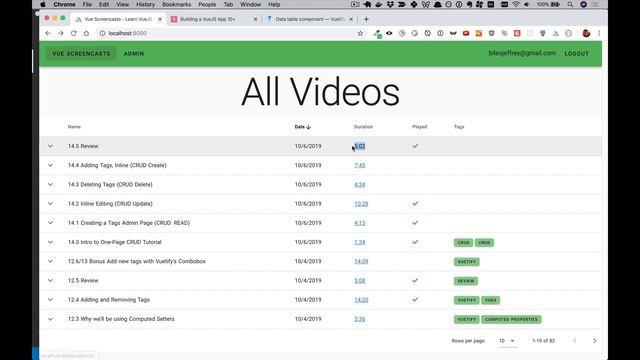This screenshot has width=640, height=360.
Task: Close the Vue Screencasts tab
Action: 160,19
